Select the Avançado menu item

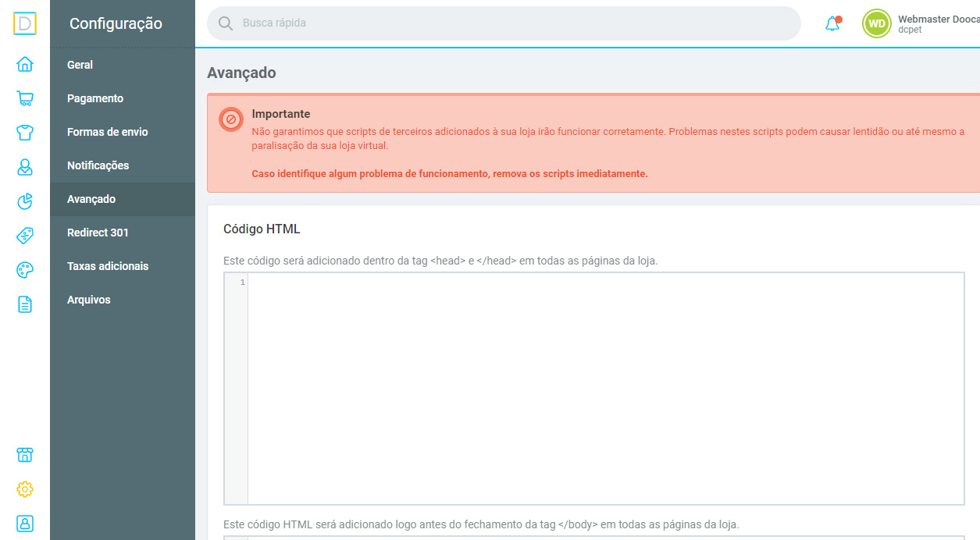(x=123, y=199)
